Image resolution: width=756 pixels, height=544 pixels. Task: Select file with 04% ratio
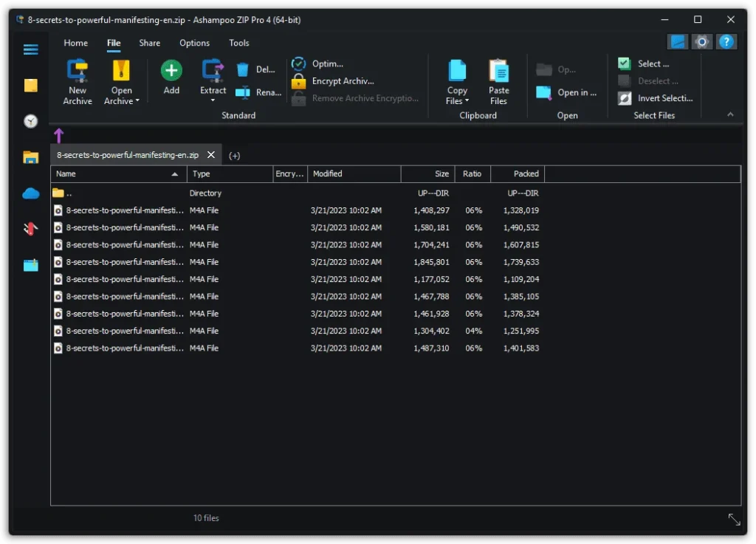[298, 331]
